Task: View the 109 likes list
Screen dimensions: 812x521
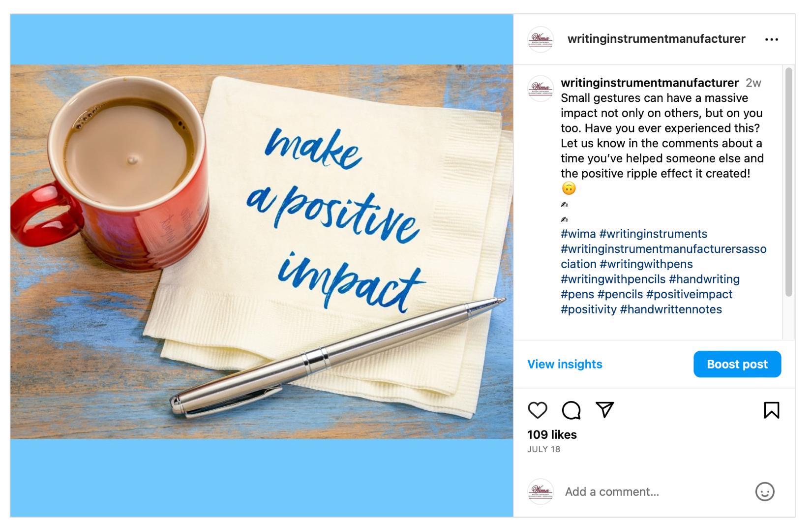Action: pos(552,434)
